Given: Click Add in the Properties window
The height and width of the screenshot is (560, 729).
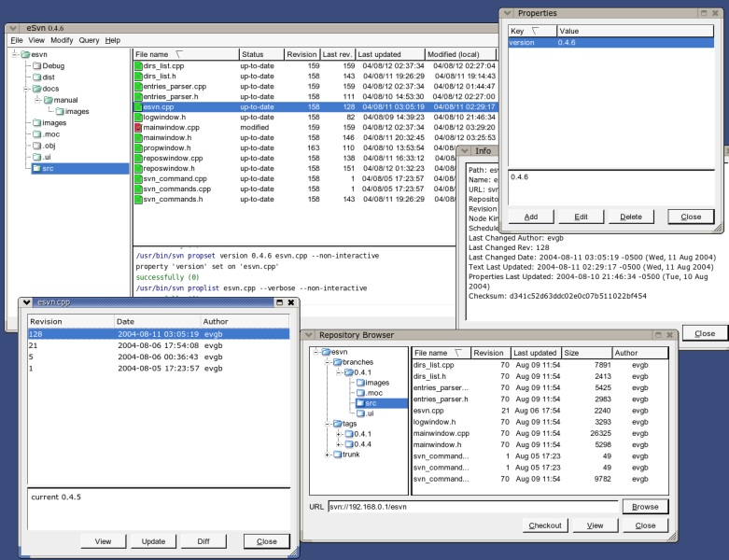Looking at the screenshot, I should coord(531,217).
